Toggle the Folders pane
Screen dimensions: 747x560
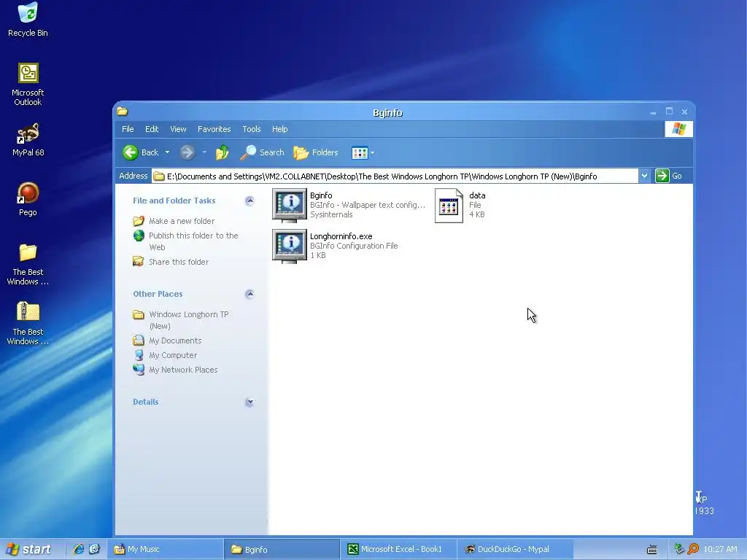[x=316, y=152]
